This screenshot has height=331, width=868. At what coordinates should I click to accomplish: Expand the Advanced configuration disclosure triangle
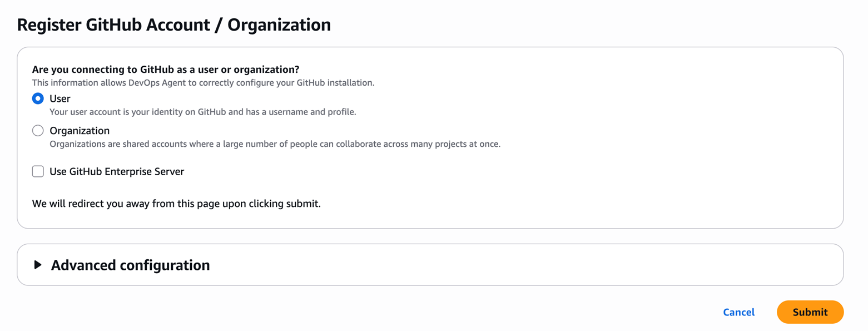(x=38, y=265)
